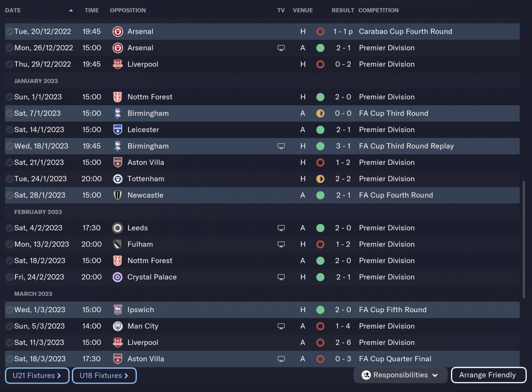Click Ipswich club badge icon
Screen dimensions: 532x392
(118, 310)
